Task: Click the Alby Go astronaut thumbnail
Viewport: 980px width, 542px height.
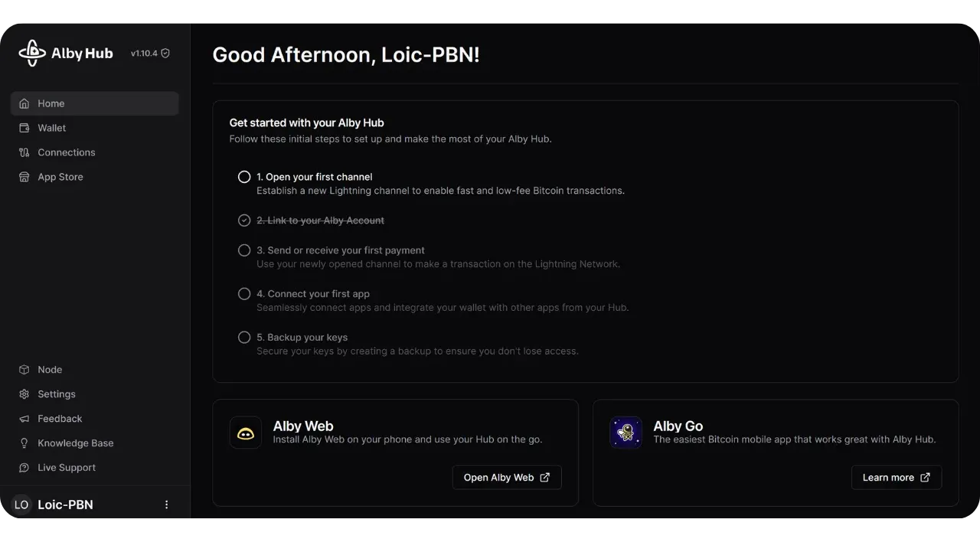Action: click(626, 433)
